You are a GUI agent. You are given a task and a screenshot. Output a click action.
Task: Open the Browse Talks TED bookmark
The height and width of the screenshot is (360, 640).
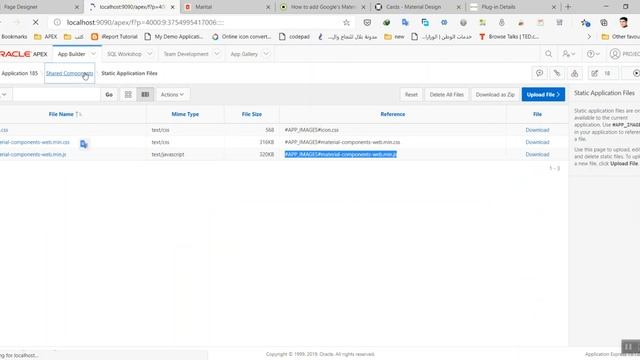click(509, 37)
